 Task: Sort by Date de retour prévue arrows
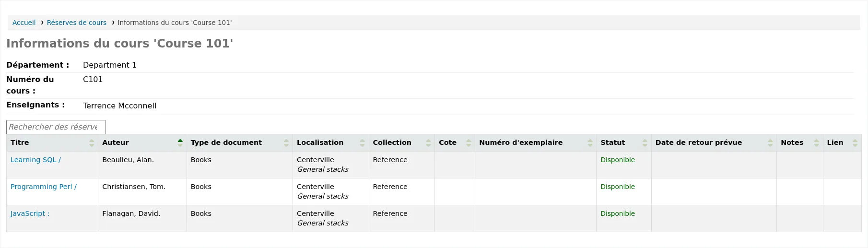[770, 143]
